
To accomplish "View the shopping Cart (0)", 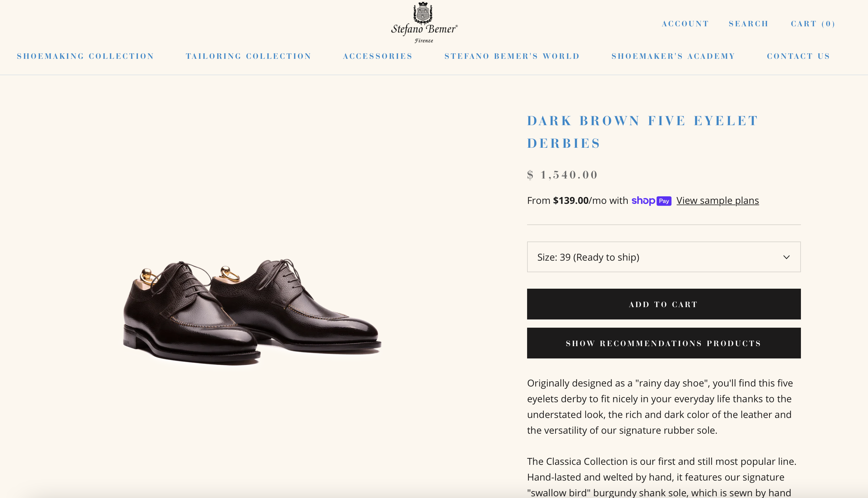I will click(x=812, y=23).
